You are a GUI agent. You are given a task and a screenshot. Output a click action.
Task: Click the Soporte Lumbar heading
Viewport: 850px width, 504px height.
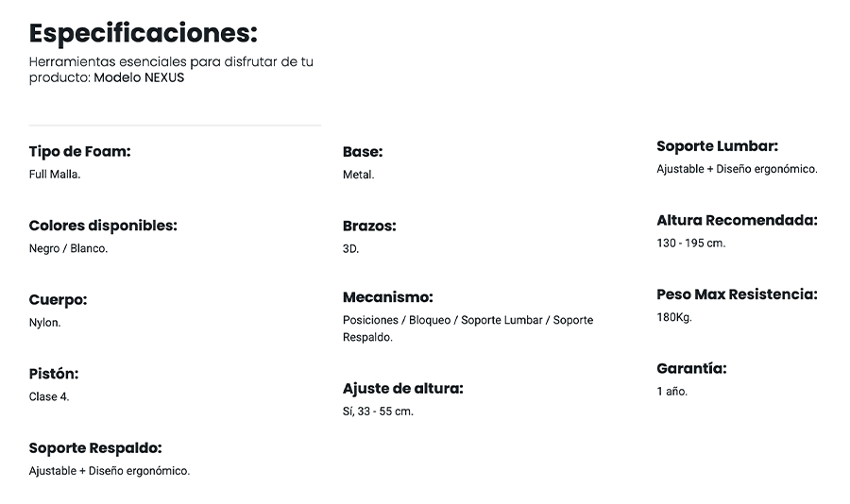(x=717, y=146)
